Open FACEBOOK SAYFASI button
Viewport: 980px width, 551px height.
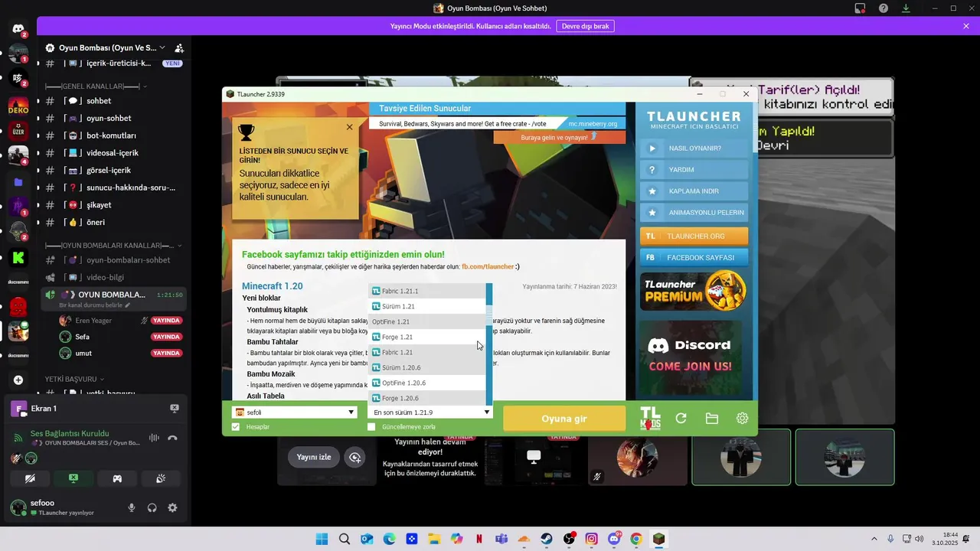coord(694,258)
